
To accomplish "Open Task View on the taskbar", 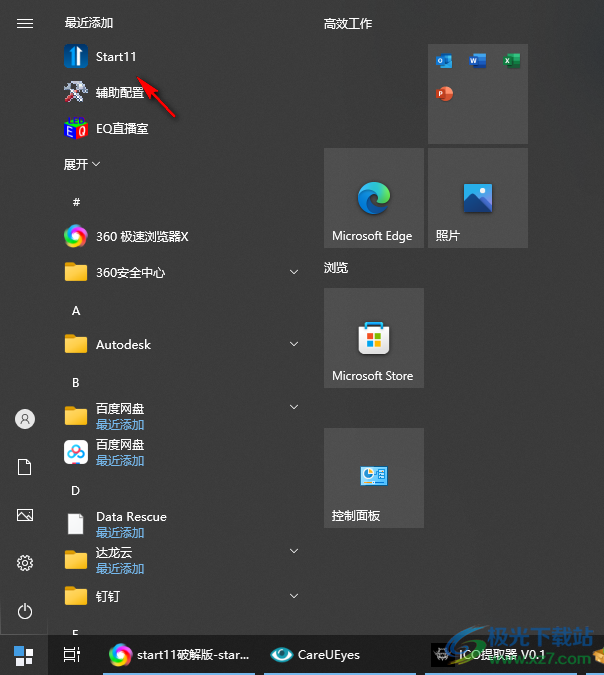I will (x=72, y=655).
